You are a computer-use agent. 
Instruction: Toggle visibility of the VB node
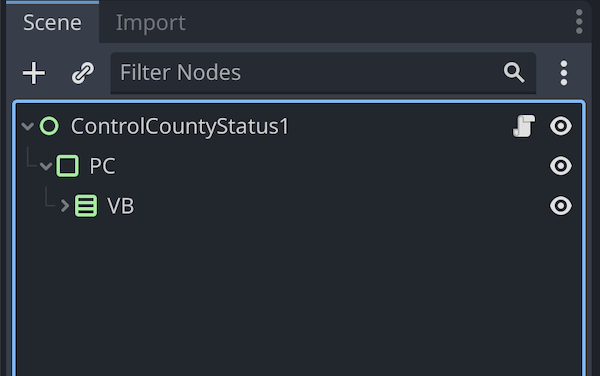[x=561, y=206]
